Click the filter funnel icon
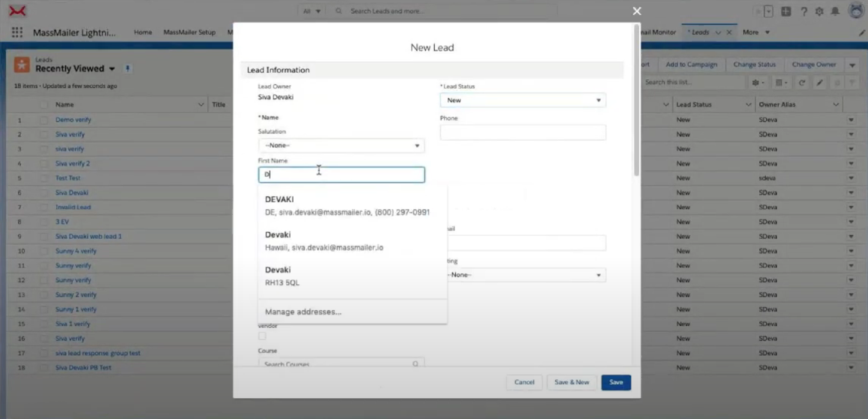This screenshot has height=419, width=868. tap(852, 83)
